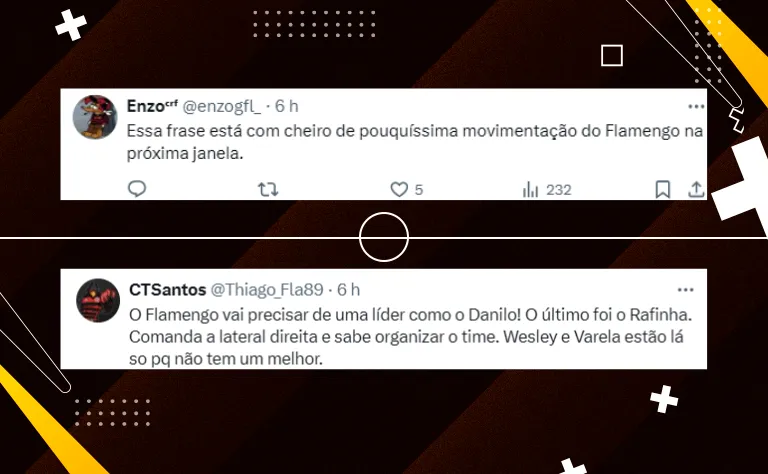The height and width of the screenshot is (474, 768).
Task: Open CTSantos's profile picture avatar
Action: point(98,300)
